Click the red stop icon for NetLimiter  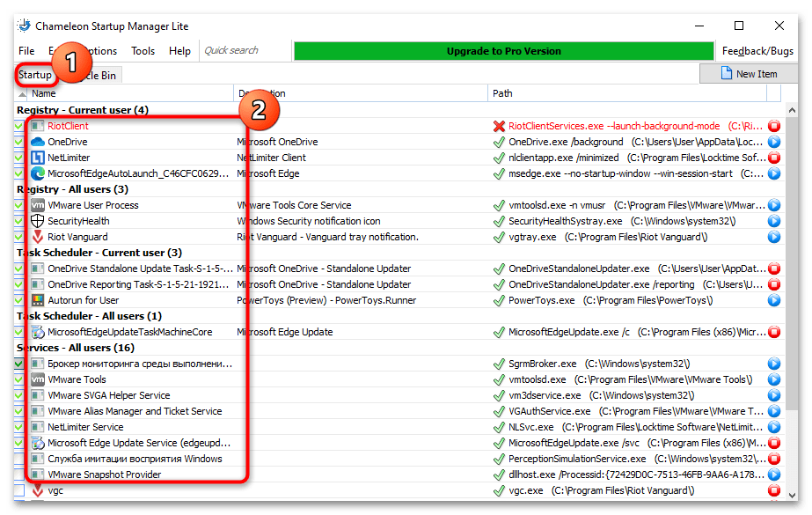click(x=774, y=158)
